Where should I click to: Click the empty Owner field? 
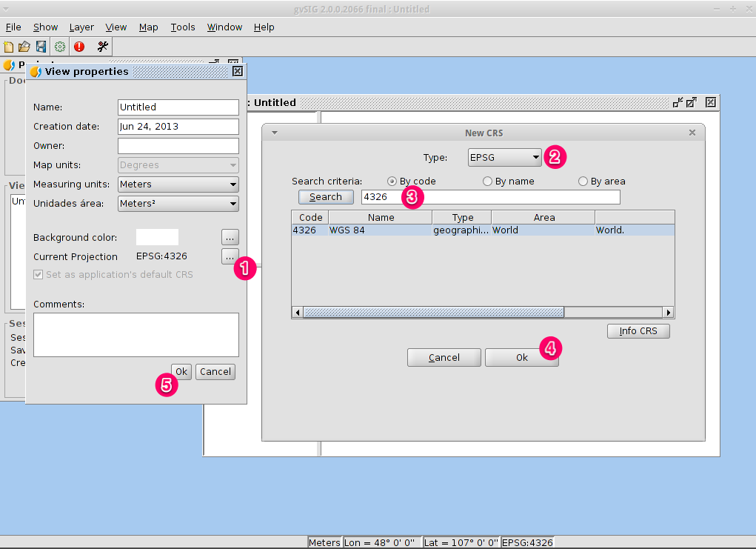pyautogui.click(x=178, y=146)
